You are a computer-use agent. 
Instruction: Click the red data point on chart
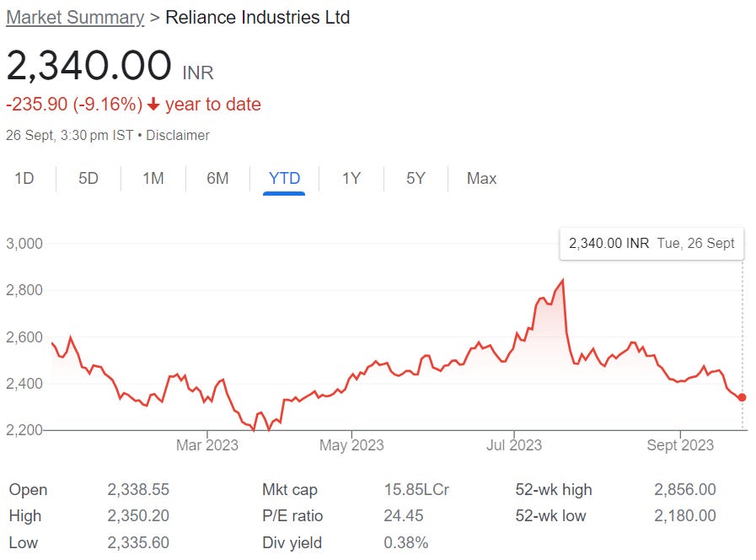742,397
